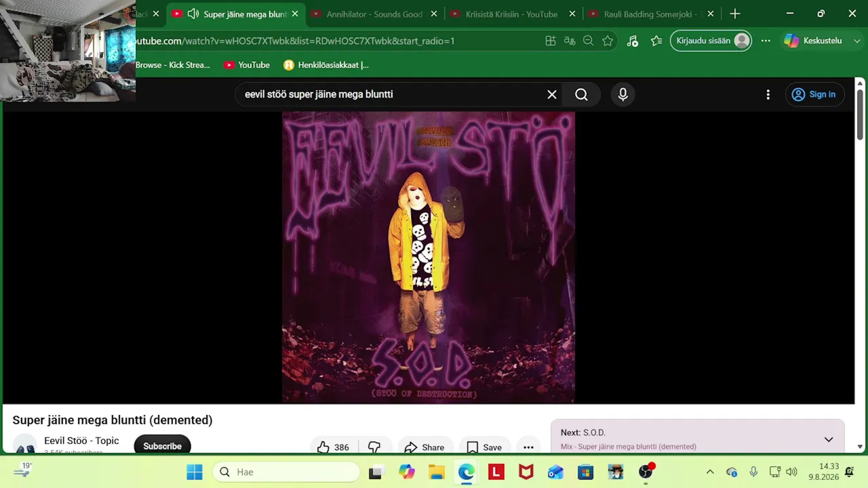Open Task View on the taskbar

[375, 472]
